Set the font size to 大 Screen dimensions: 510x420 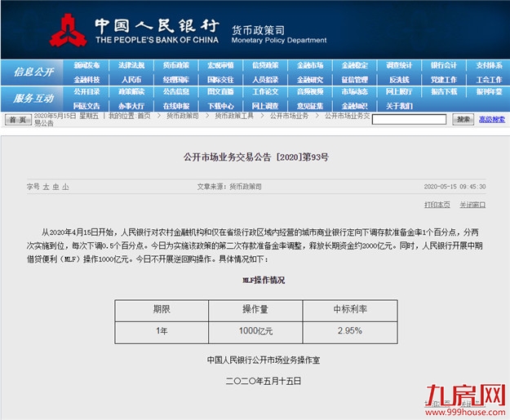coord(47,187)
